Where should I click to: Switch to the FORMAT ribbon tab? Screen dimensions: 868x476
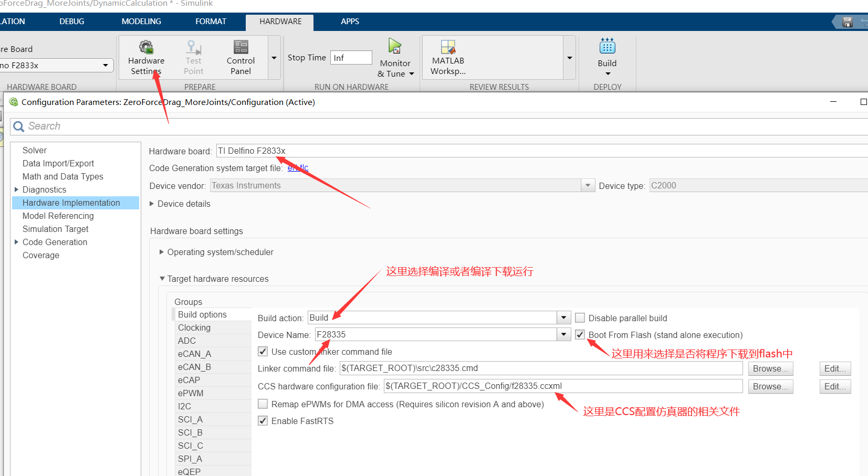[x=211, y=22]
